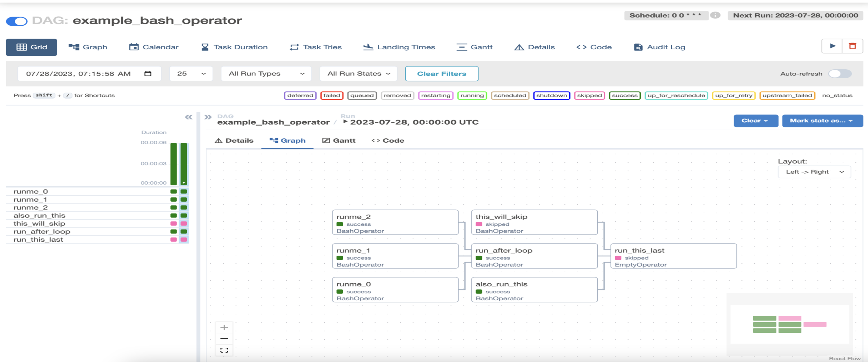Switch to the Gantt tab in run panel
This screenshot has height=362, width=868.
pos(339,141)
